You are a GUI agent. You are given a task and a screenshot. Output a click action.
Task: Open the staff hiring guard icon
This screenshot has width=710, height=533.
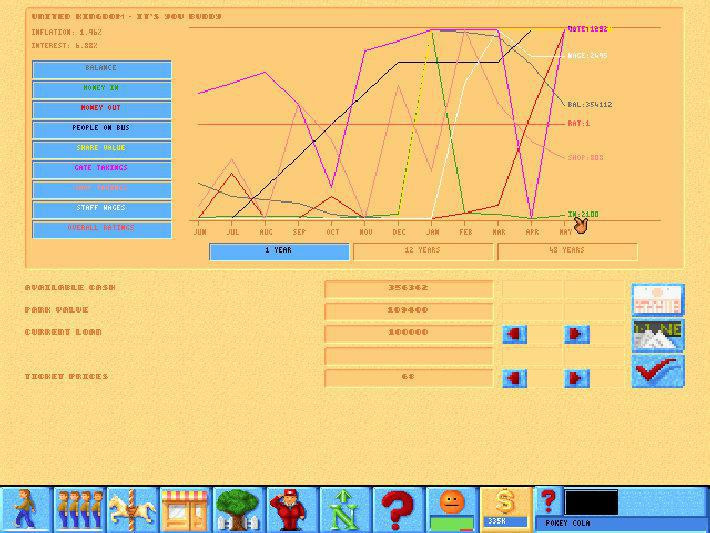(x=291, y=509)
